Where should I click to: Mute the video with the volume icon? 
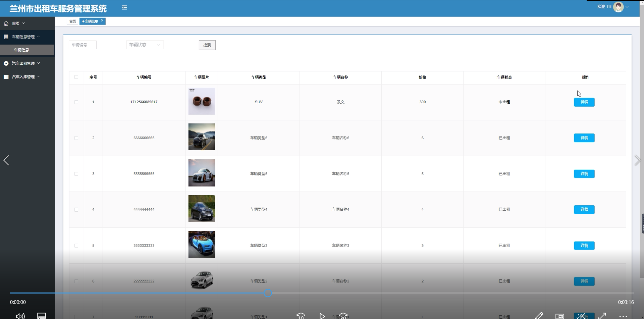coord(20,316)
